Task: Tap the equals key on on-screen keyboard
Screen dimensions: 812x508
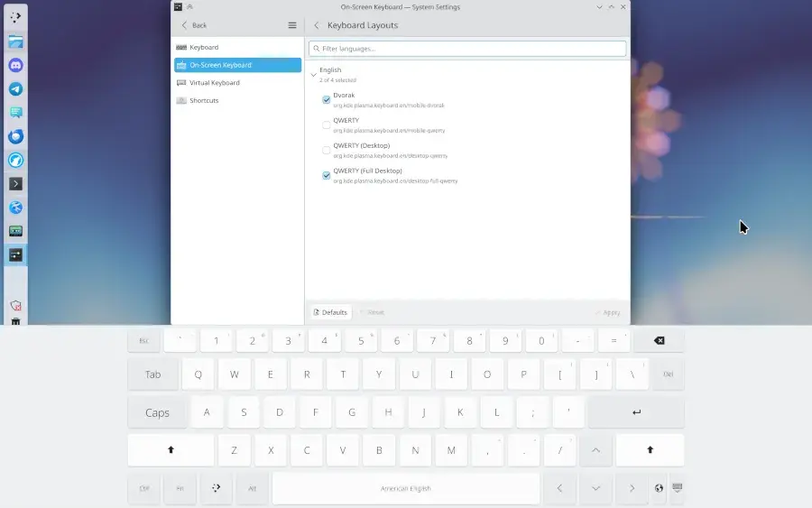Action: (614, 340)
